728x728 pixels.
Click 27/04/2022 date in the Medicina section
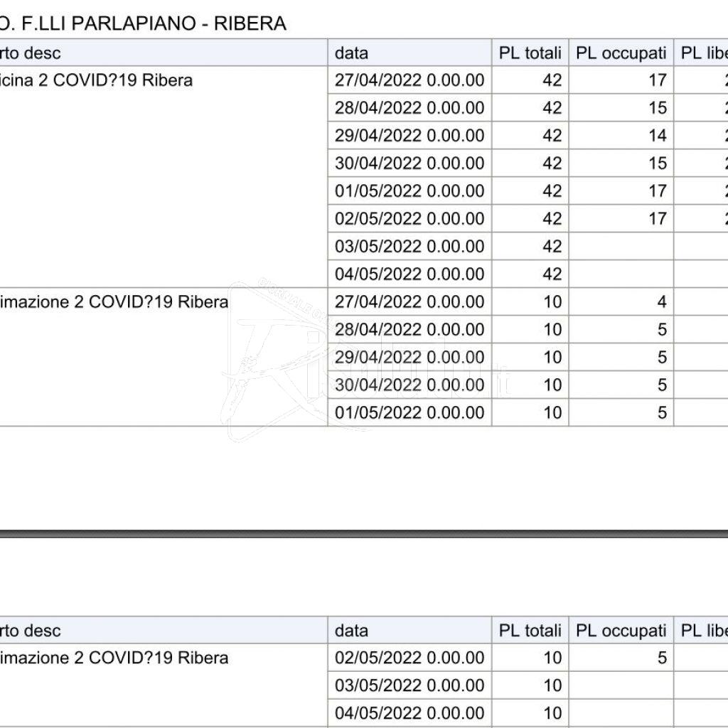(409, 80)
